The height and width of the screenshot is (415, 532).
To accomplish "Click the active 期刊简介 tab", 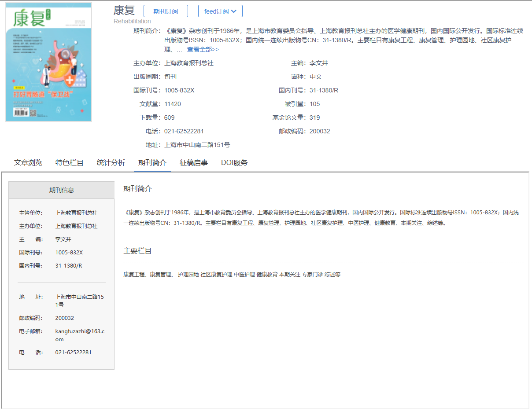I will pyautogui.click(x=152, y=162).
